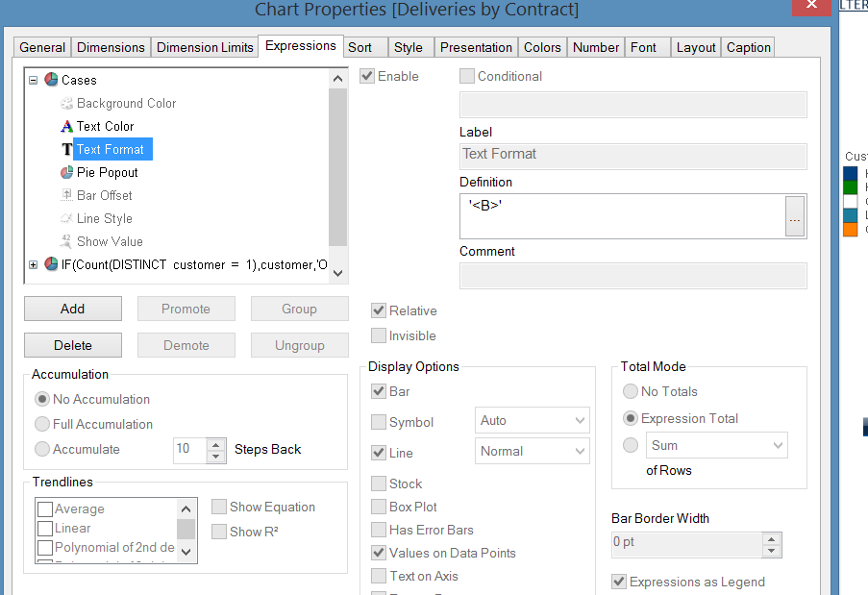Viewport: 868px width, 595px height.
Task: Toggle Show Equation checkbox
Action: (219, 507)
